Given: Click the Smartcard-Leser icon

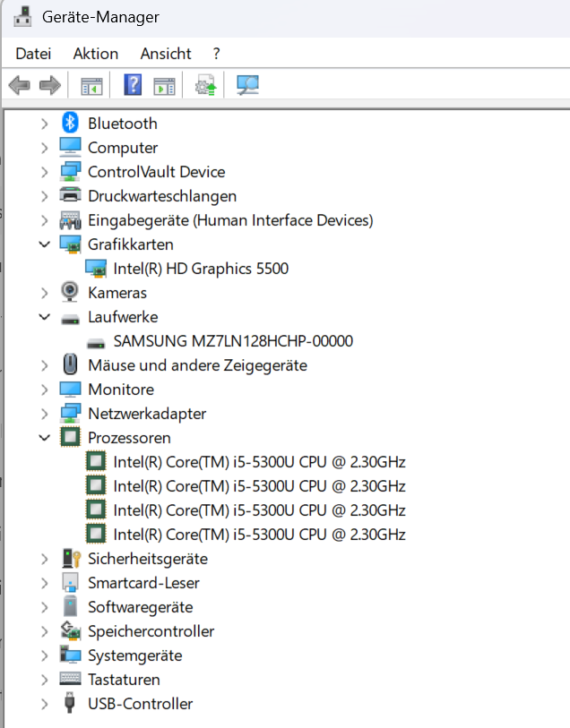Looking at the screenshot, I should pos(70,583).
